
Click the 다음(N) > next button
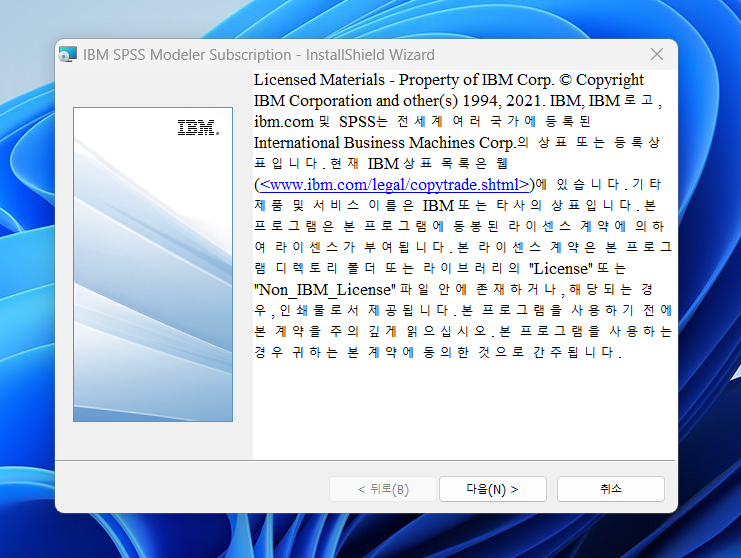(x=493, y=489)
